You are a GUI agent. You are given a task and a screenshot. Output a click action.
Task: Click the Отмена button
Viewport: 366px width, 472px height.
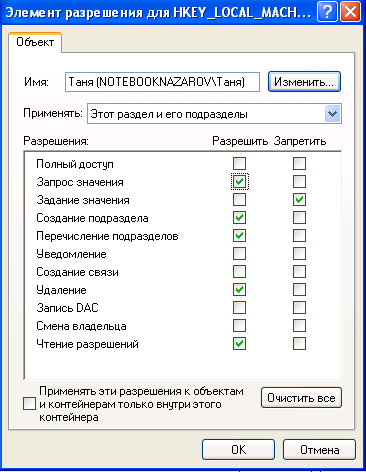tap(319, 450)
